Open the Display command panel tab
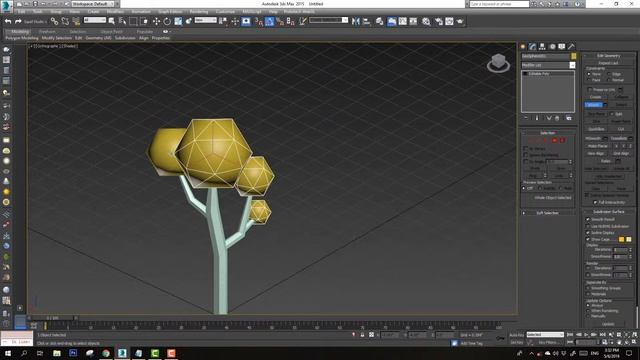 tap(562, 47)
